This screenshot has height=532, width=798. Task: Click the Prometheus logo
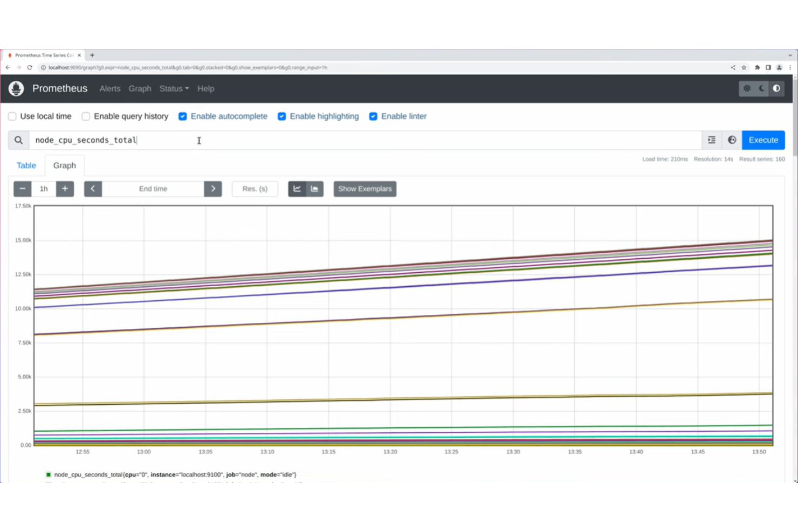coord(16,88)
